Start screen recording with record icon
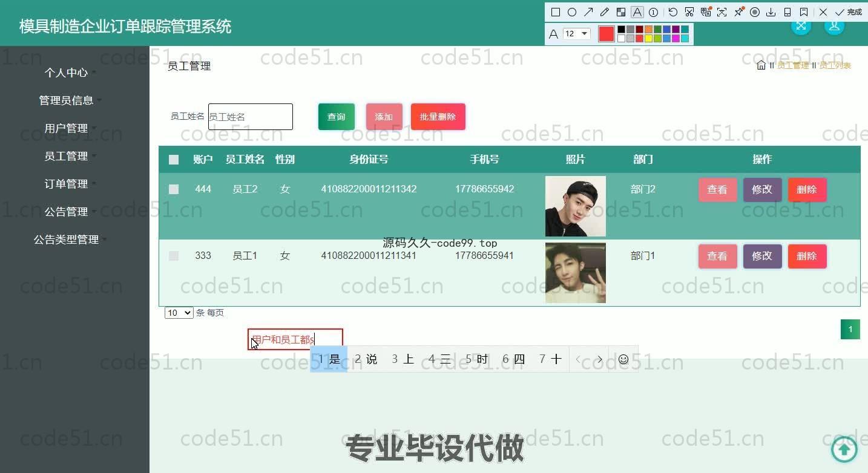This screenshot has height=473, width=868. tap(755, 12)
